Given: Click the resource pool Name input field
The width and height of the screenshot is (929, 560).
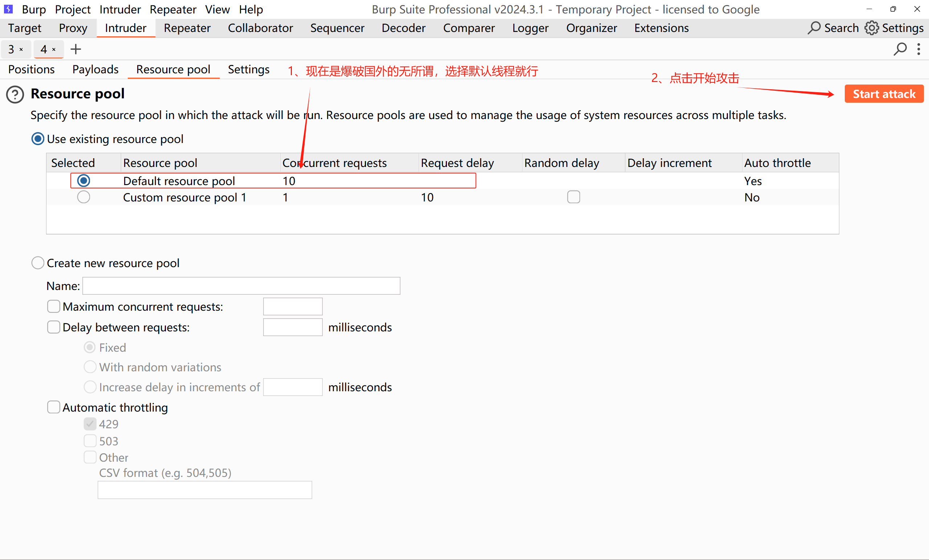Looking at the screenshot, I should click(241, 286).
